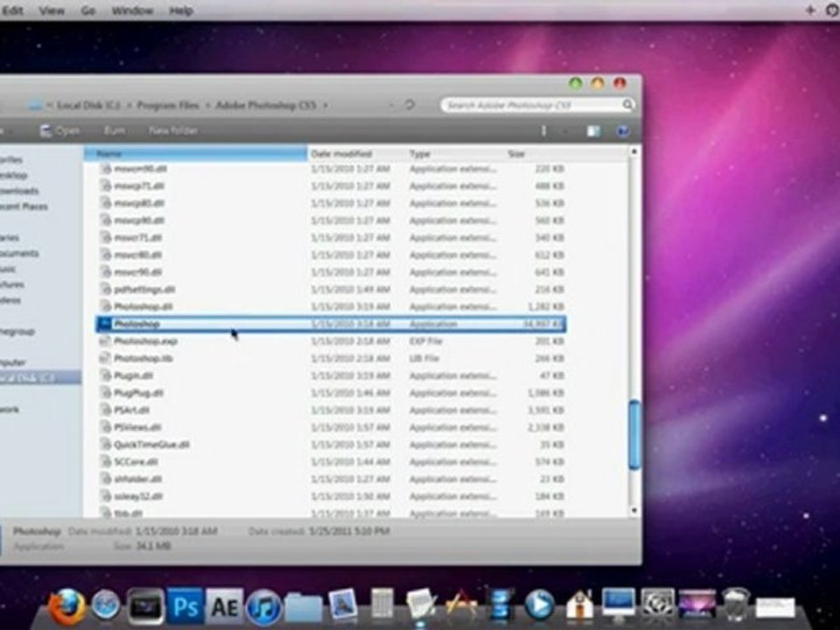Click the Burn toolbar button
The image size is (840, 630).
pos(115,130)
